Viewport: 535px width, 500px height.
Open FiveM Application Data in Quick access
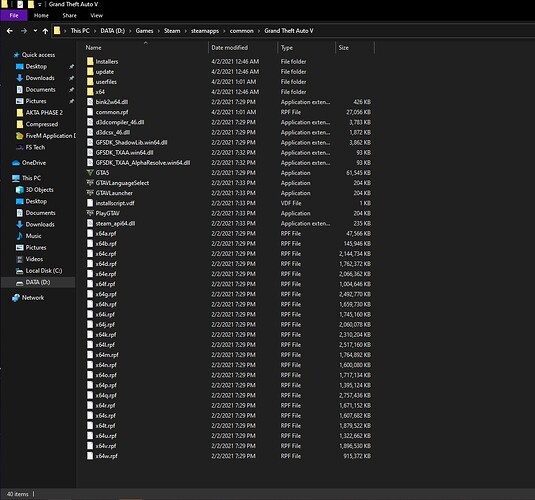click(44, 136)
